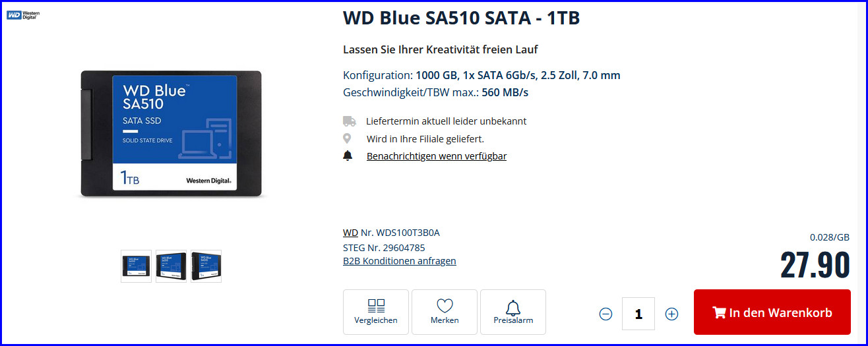The width and height of the screenshot is (868, 346).
Task: Click the delivery truck icon
Action: (349, 121)
